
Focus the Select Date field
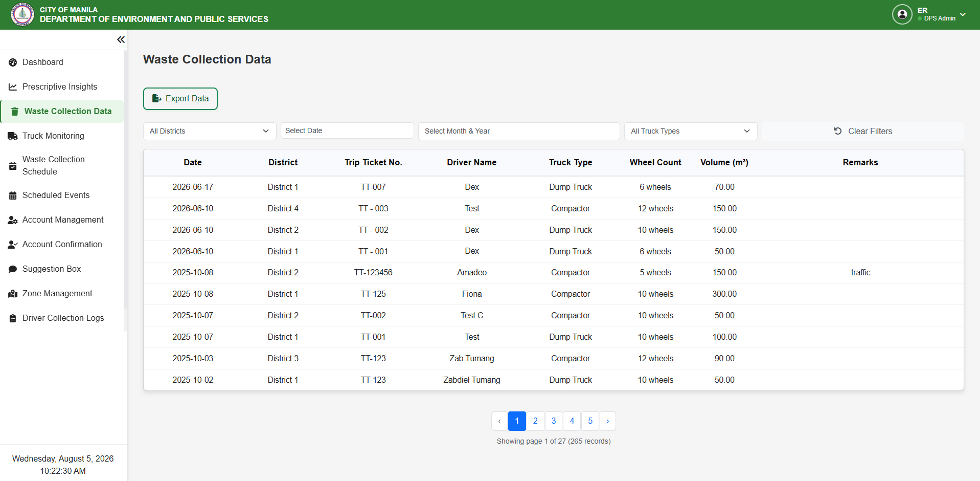(x=347, y=130)
